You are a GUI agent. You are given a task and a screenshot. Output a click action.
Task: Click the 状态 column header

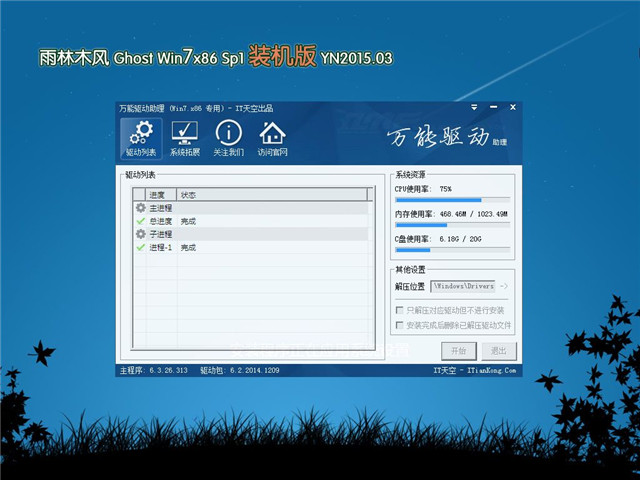click(272, 195)
